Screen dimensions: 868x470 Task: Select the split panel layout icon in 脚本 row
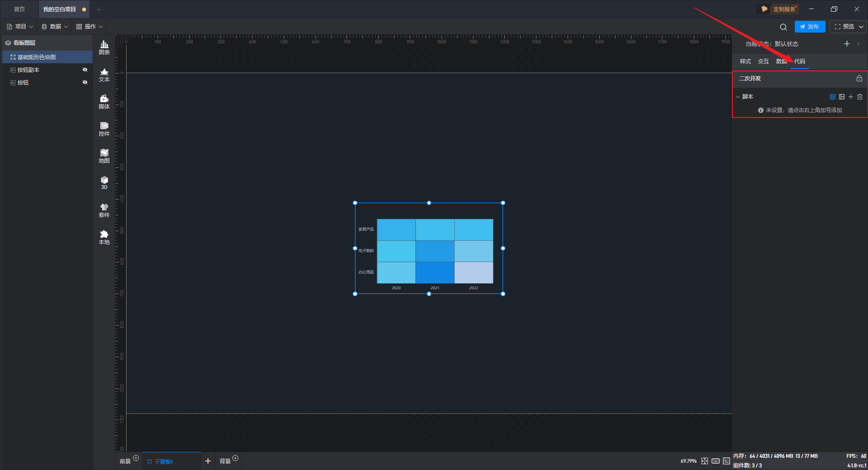pos(842,97)
